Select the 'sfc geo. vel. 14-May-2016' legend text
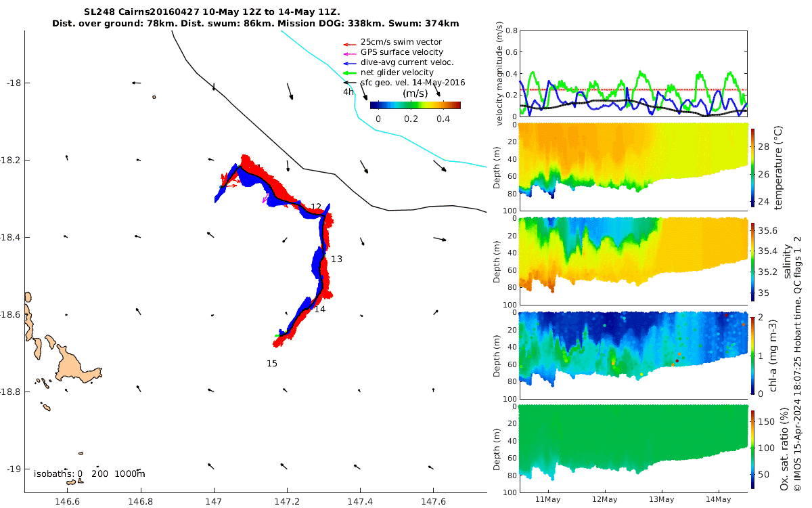812x508 pixels. pos(413,83)
